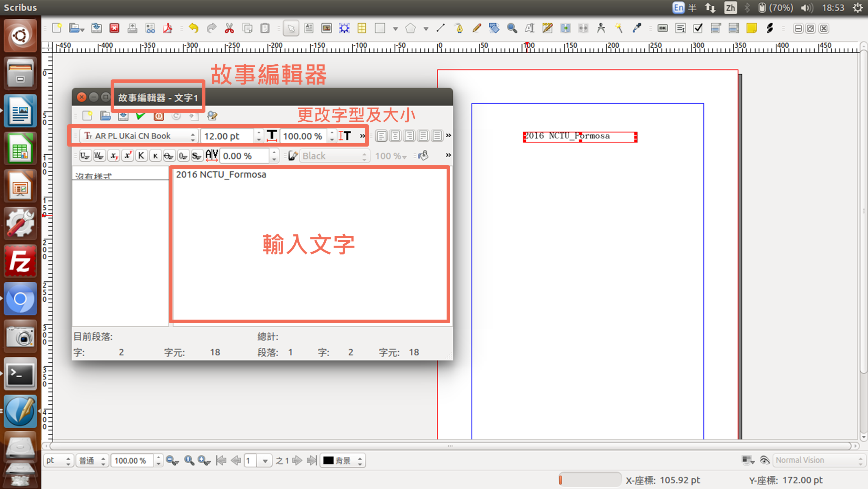This screenshot has width=868, height=489.
Task: Insert a render frame (blue gear icon)
Action: click(x=344, y=28)
